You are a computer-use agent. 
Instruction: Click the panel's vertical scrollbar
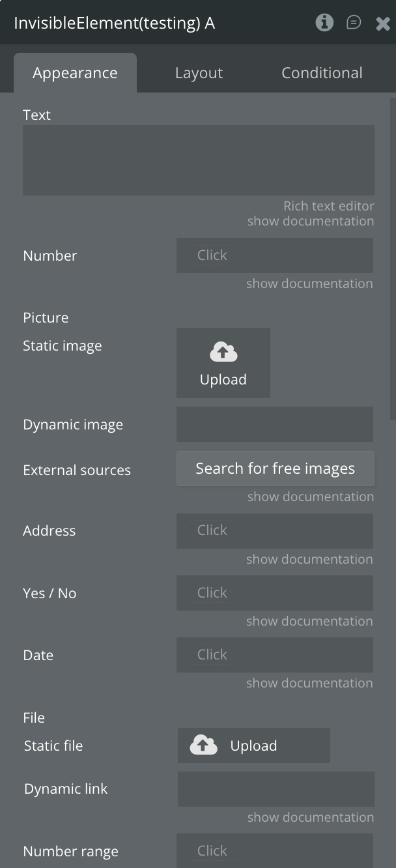tap(392, 261)
